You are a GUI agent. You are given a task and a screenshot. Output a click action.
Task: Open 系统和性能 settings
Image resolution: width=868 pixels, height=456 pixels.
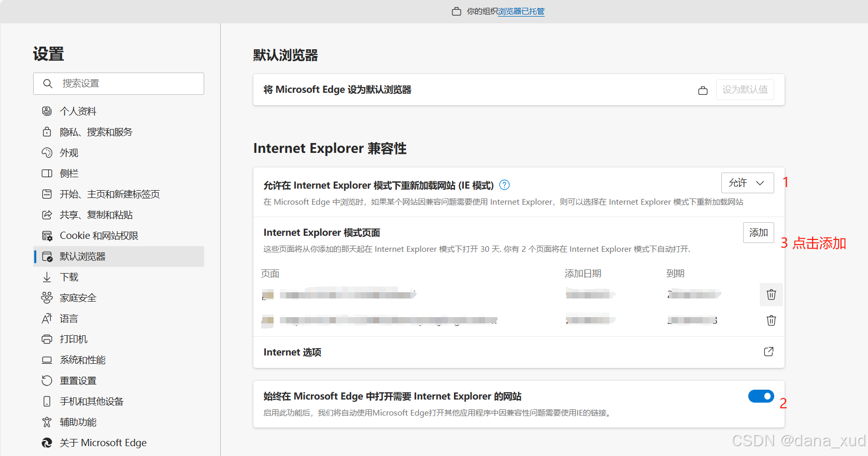coord(119,360)
